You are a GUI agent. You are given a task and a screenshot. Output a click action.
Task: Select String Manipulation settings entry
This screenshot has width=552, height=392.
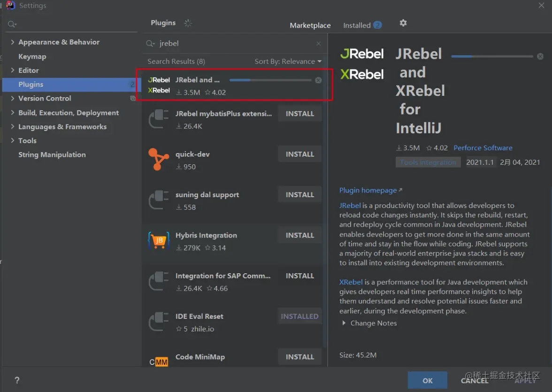point(52,154)
